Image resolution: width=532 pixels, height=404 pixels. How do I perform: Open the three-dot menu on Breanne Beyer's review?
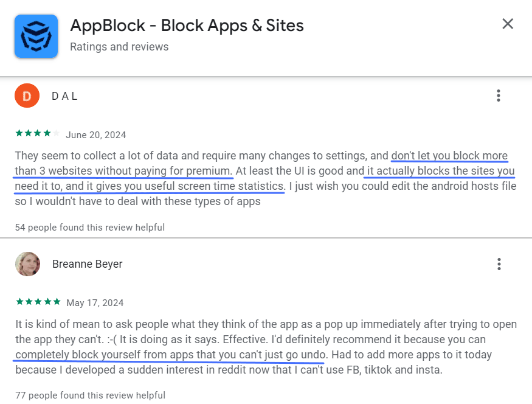pos(499,264)
